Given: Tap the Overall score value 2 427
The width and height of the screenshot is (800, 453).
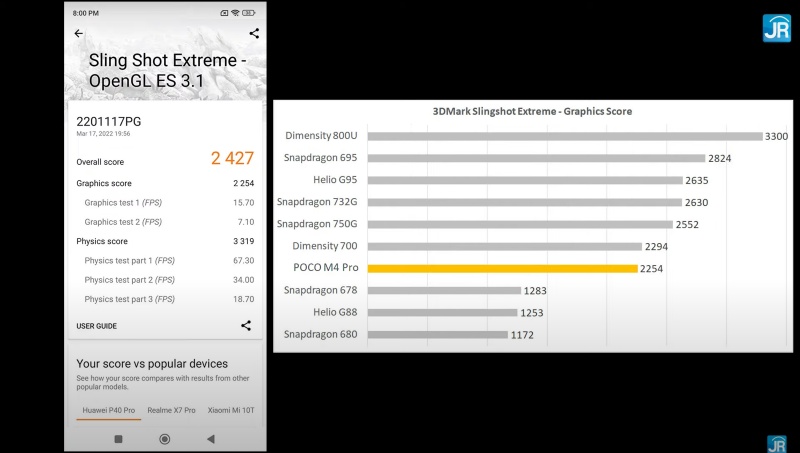Looking at the screenshot, I should (232, 159).
